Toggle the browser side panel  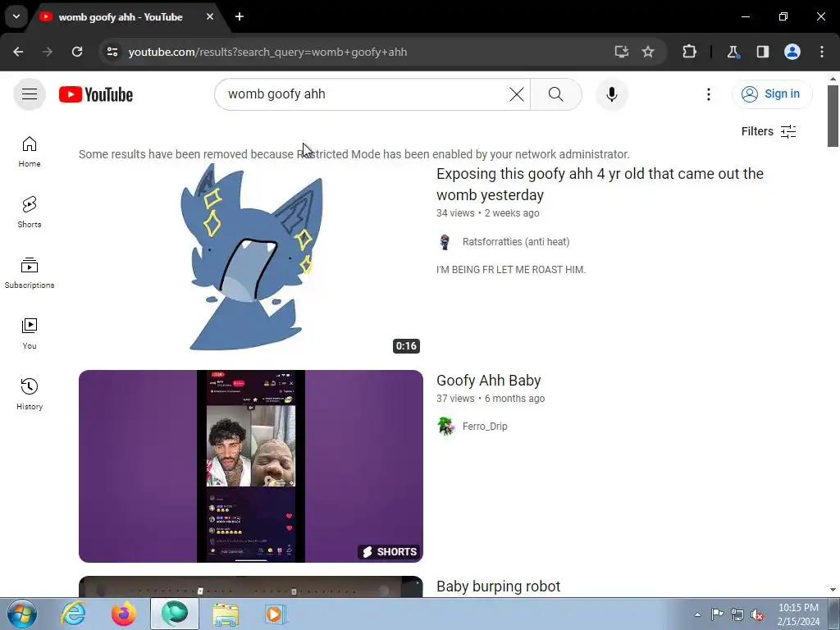tap(762, 52)
